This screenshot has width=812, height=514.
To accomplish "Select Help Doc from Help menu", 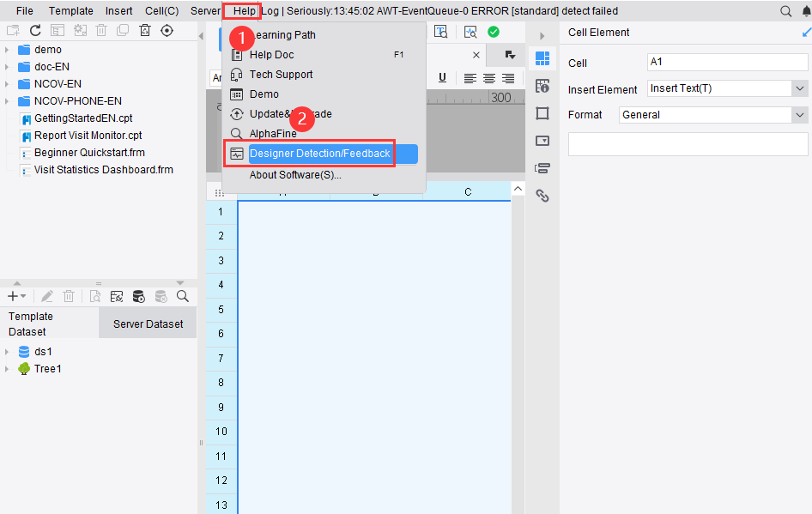I will (324, 54).
